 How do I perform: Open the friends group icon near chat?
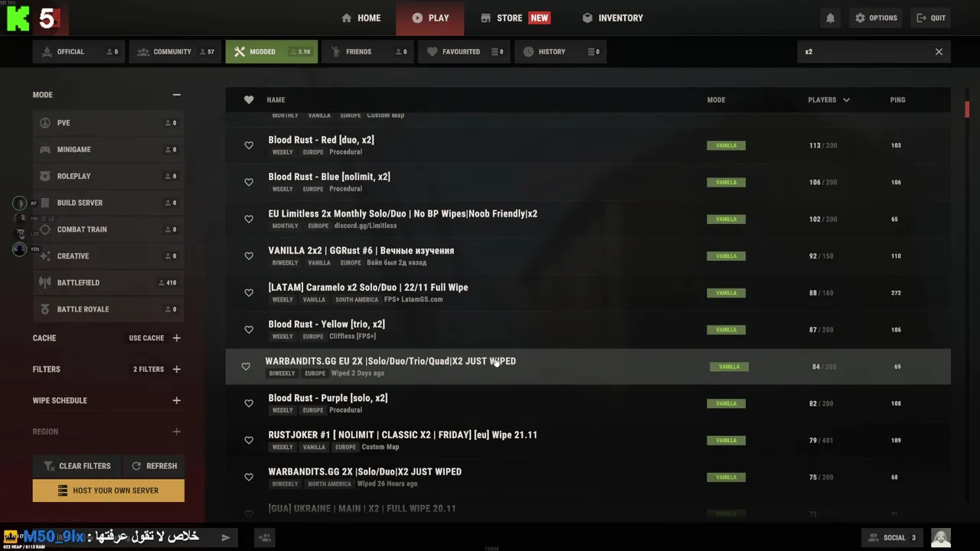pyautogui.click(x=265, y=538)
